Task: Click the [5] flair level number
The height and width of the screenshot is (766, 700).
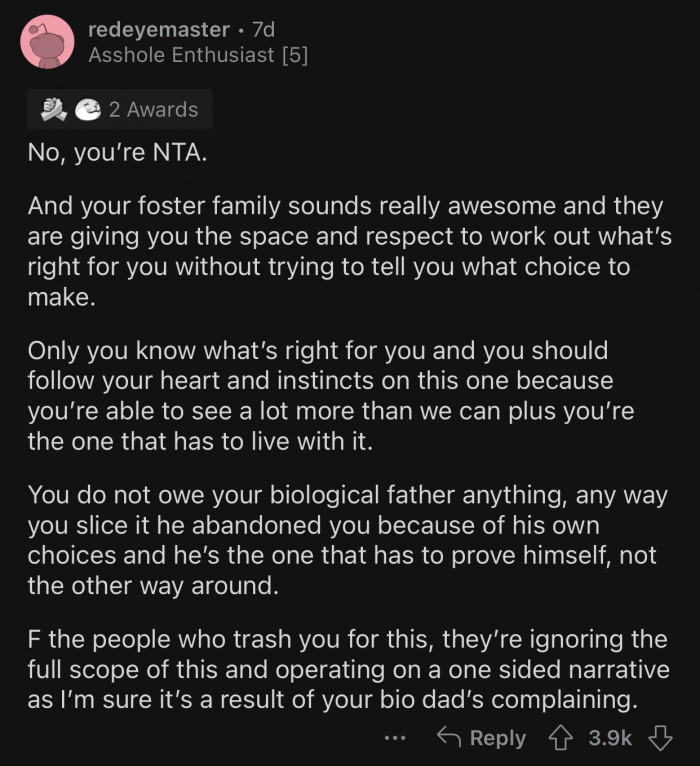Action: [294, 55]
